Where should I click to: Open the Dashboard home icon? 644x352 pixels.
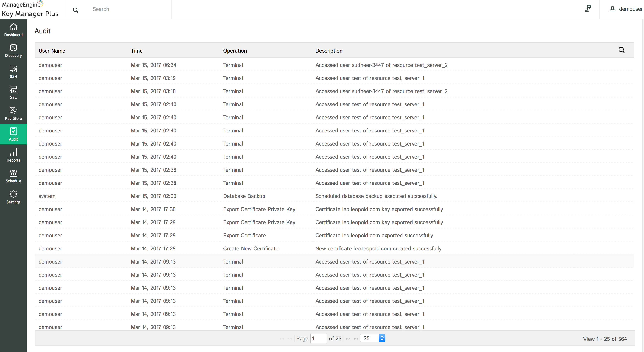(x=13, y=29)
